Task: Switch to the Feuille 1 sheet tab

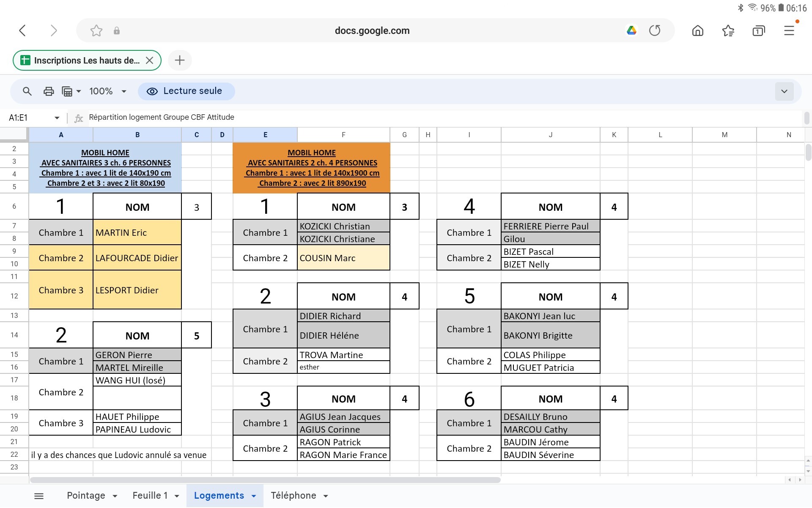Action: pos(150,495)
